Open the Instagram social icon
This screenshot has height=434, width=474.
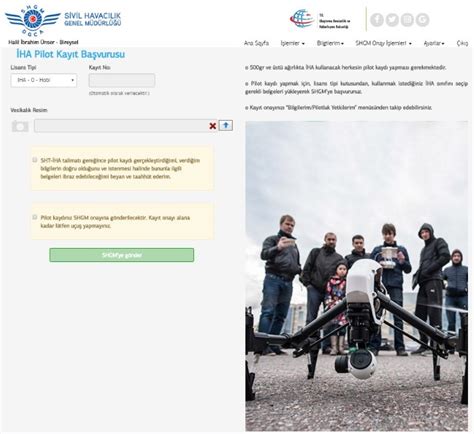(407, 20)
